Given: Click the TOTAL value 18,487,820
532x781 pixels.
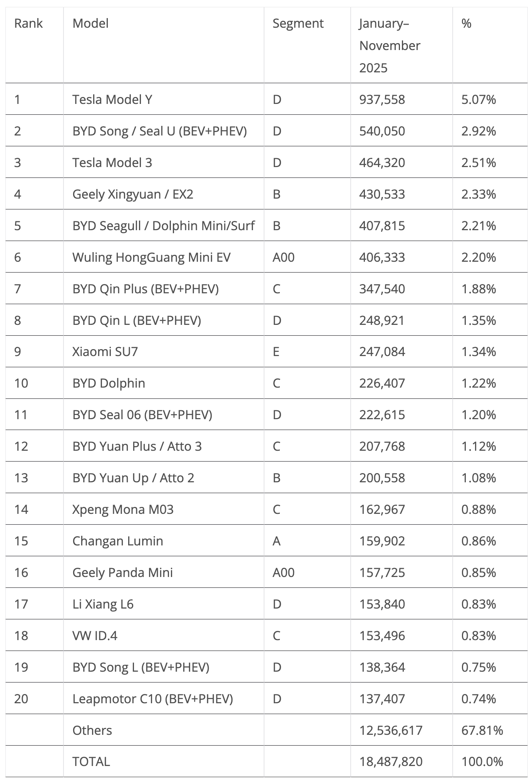Looking at the screenshot, I should tap(391, 761).
